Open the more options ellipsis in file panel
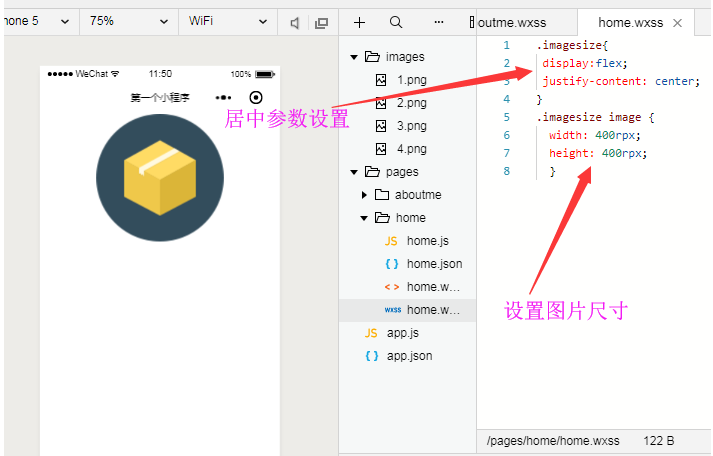 tap(438, 22)
